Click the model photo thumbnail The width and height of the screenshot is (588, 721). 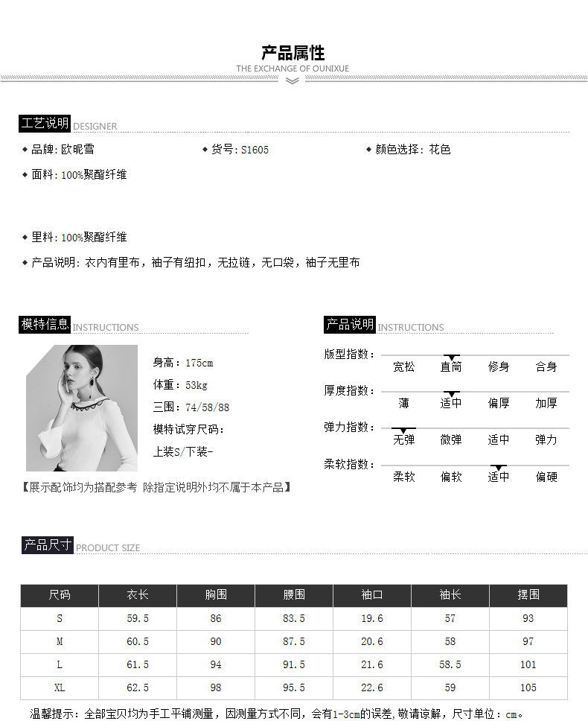[82, 408]
